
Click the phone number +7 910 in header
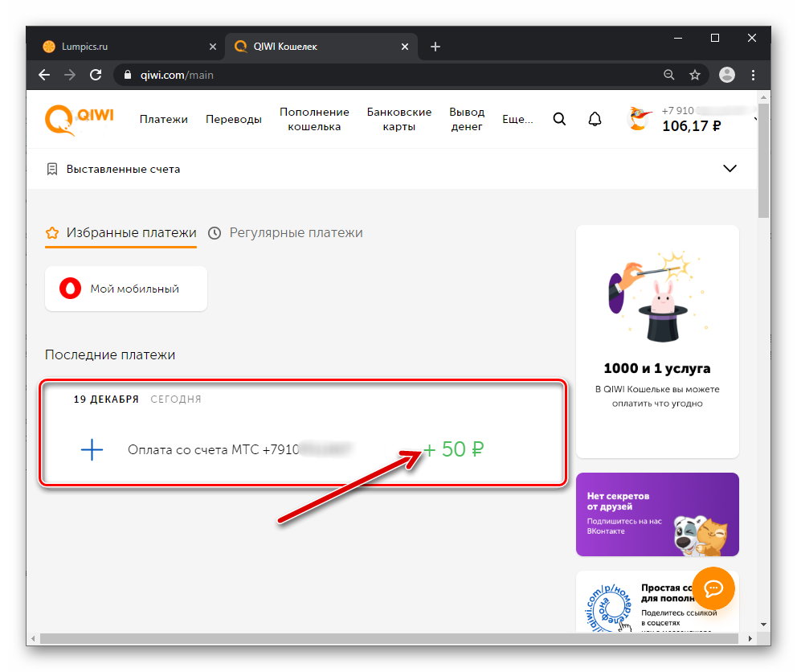pyautogui.click(x=677, y=110)
